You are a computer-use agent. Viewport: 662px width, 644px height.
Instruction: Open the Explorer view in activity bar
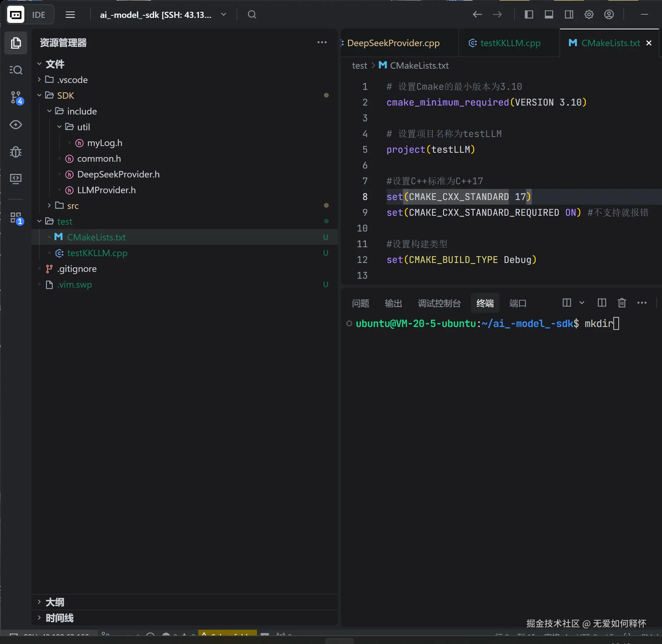(16, 43)
